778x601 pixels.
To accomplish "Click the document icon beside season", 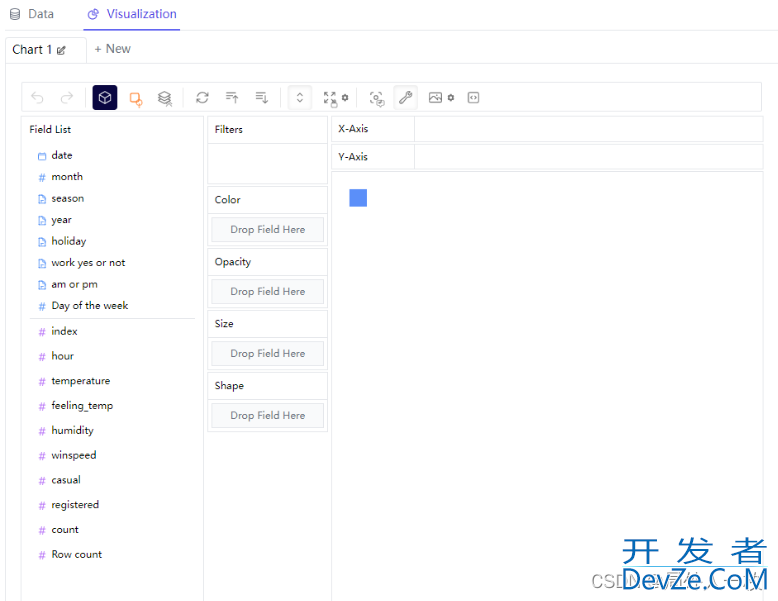I will click(x=42, y=199).
